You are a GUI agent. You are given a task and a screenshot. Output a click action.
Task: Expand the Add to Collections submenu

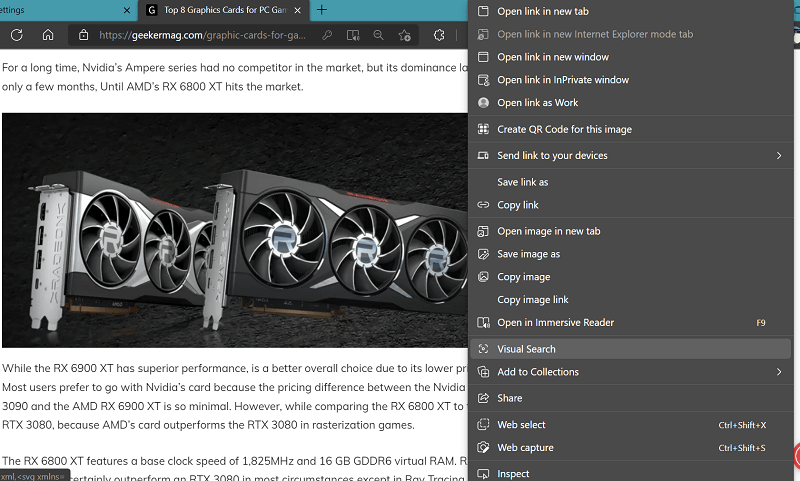point(779,372)
